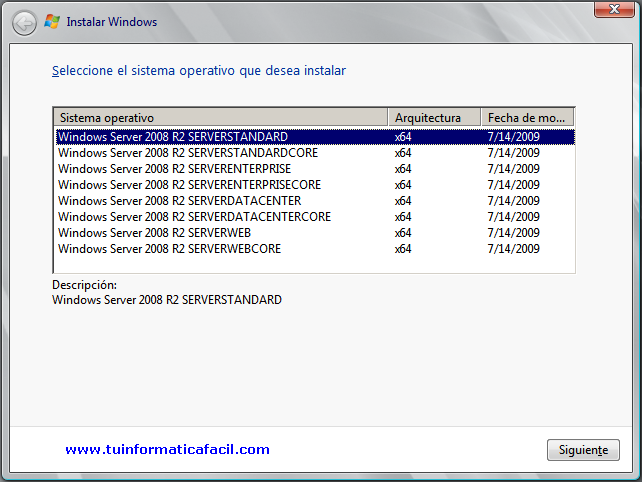Click heading Seleccione el sistema operativo

click(x=199, y=70)
